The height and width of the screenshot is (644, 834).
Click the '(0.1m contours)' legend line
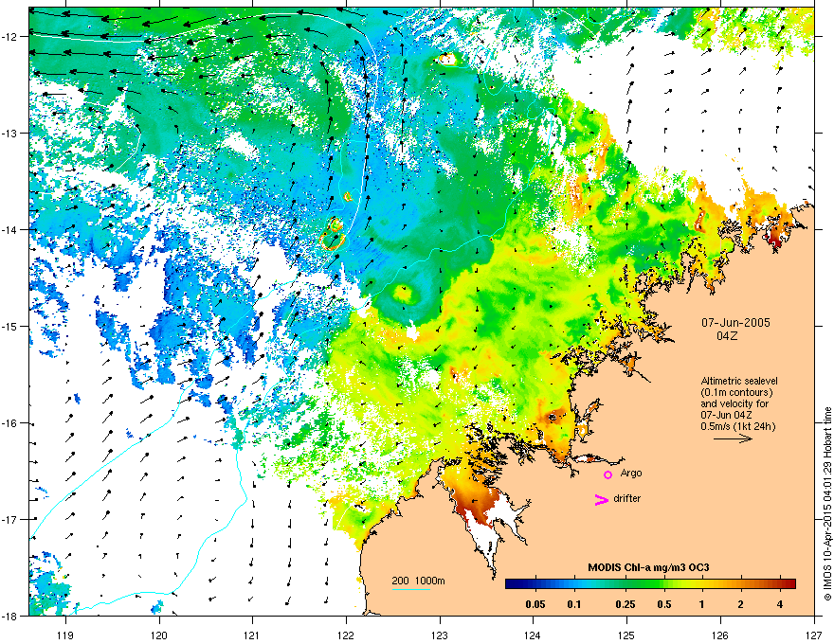(x=736, y=392)
